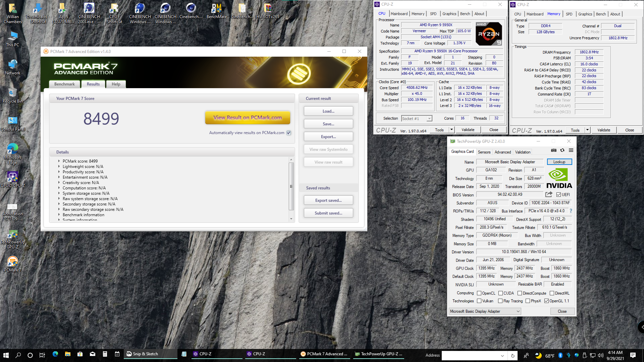This screenshot has width=644, height=362.
Task: Open This PC desktop icon
Action: pos(12,39)
